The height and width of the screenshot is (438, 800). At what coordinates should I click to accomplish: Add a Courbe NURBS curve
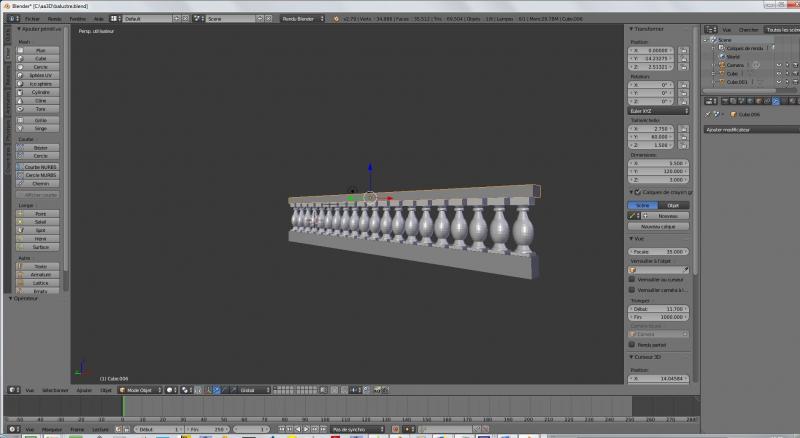[x=40, y=166]
